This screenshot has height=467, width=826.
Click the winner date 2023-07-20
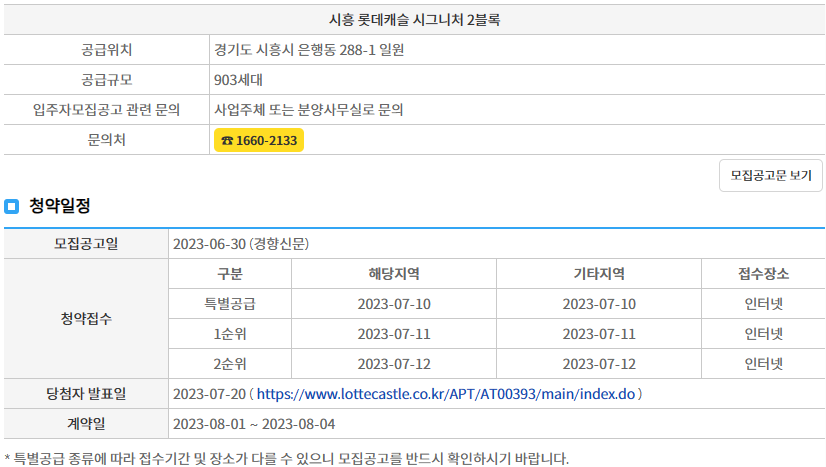(x=209, y=394)
